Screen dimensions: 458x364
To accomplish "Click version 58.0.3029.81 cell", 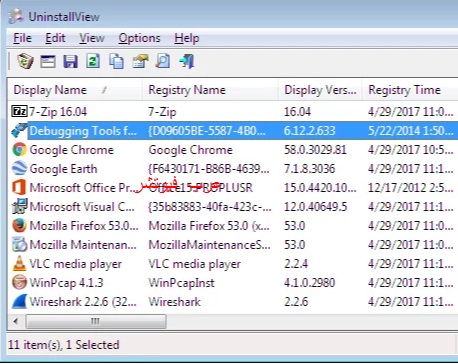I will [315, 150].
